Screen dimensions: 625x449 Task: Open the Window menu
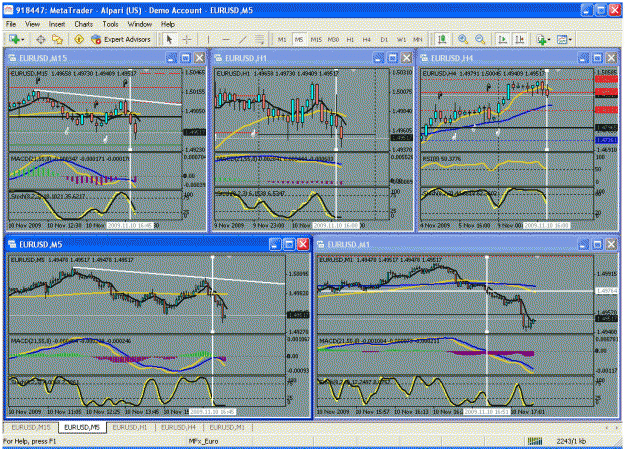[140, 24]
